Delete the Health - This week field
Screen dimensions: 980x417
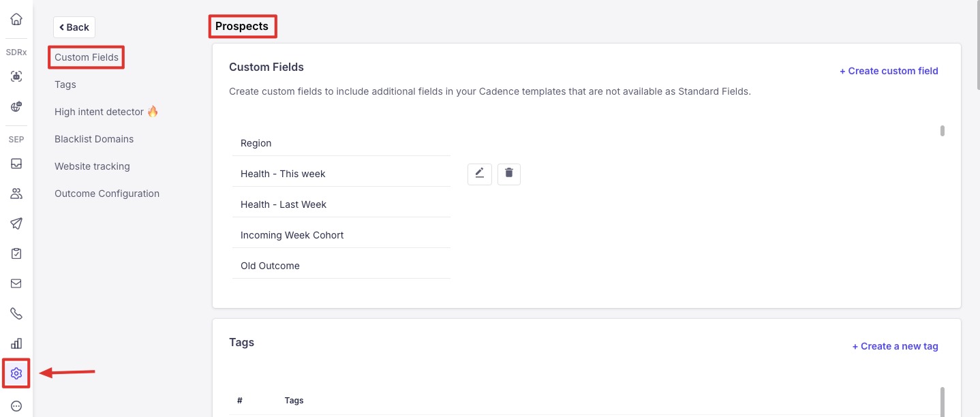tap(508, 174)
